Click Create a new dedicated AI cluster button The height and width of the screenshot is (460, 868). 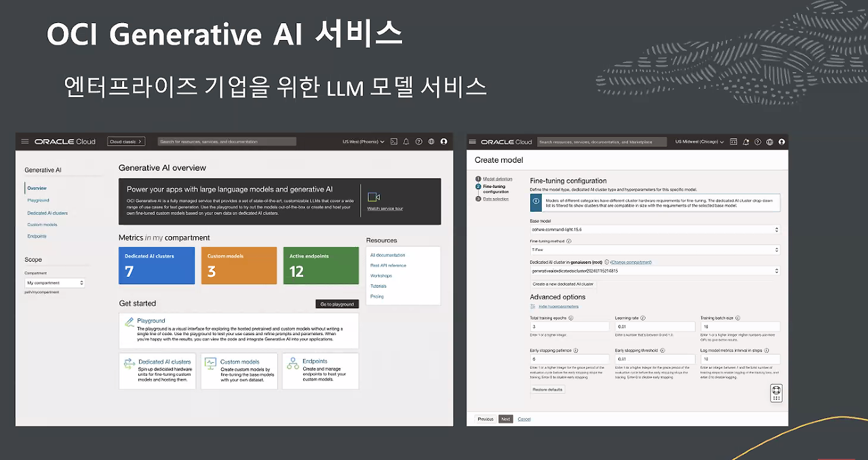tap(563, 284)
